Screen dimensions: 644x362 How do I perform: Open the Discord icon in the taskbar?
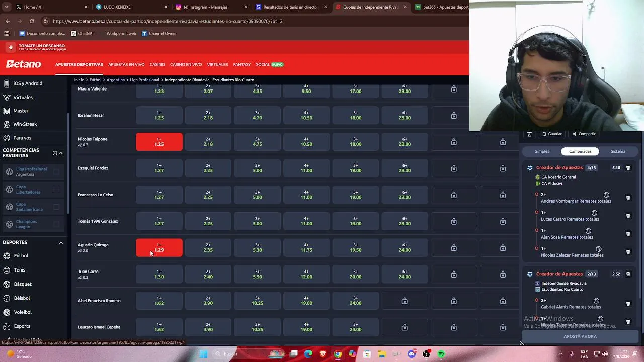pyautogui.click(x=412, y=354)
